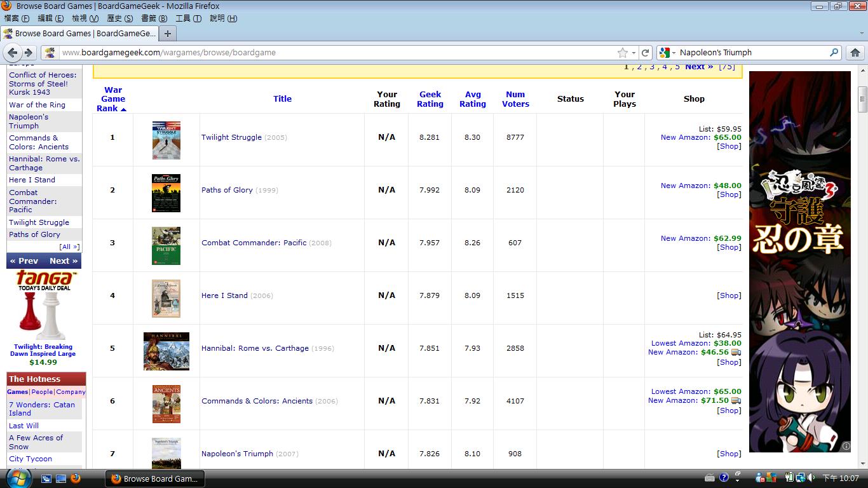
Task: Open Combat Commander: Pacific cover thumbnail
Action: [x=166, y=245]
